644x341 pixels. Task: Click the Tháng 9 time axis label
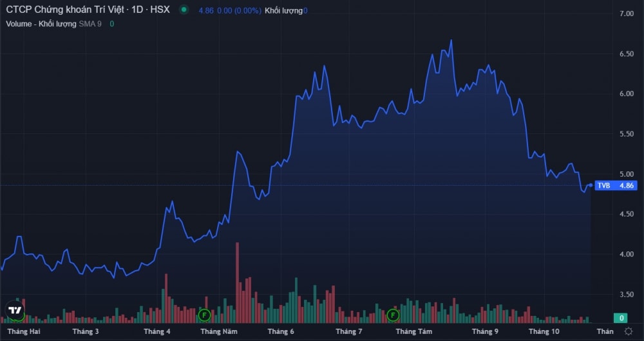point(485,331)
